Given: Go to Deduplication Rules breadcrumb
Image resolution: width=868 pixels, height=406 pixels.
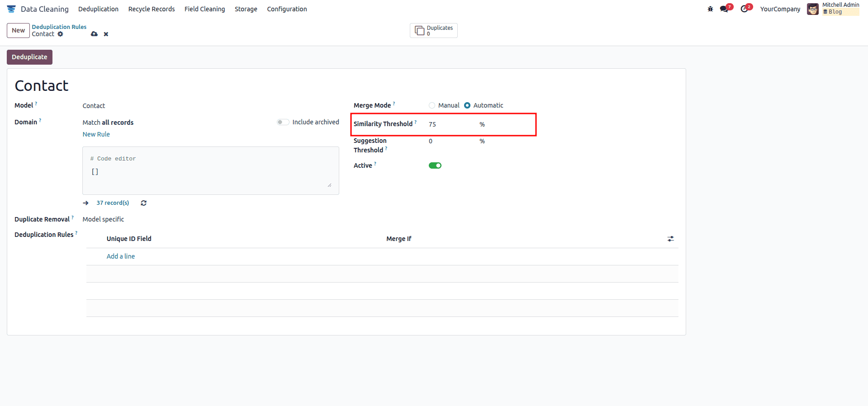Looking at the screenshot, I should [x=59, y=27].
